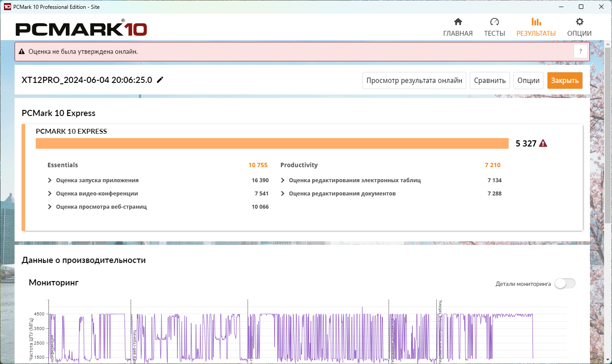Click the red warning triangle beside score 5 327
The height and width of the screenshot is (364, 612).
click(543, 143)
